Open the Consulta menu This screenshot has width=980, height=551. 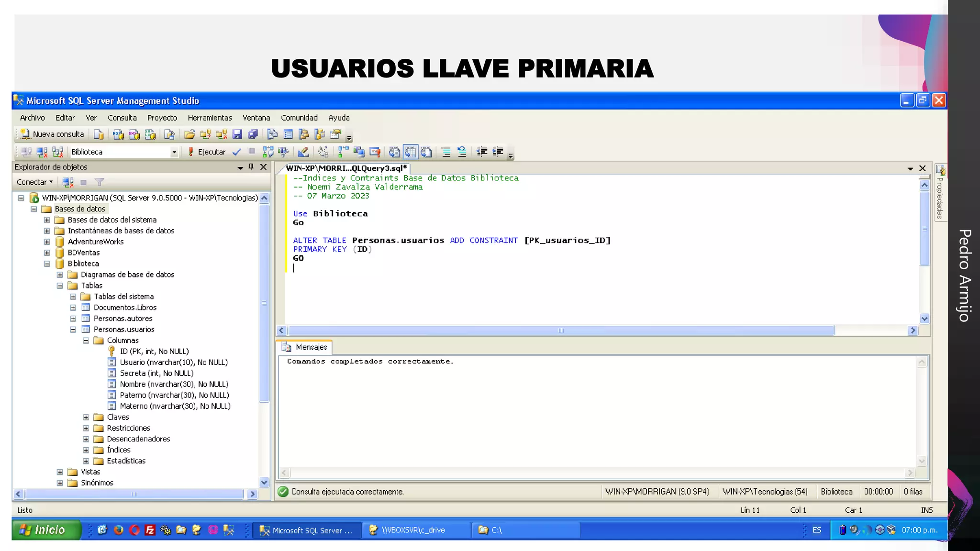[x=122, y=118]
